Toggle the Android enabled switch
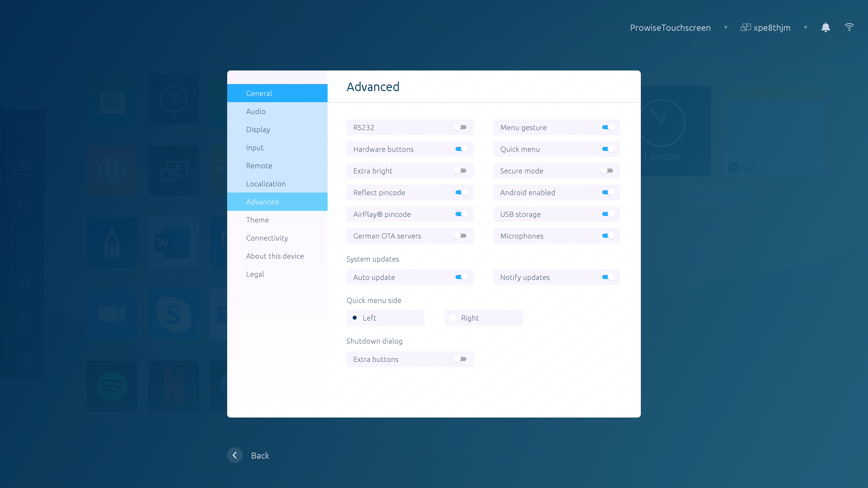The width and height of the screenshot is (868, 488). coord(608,192)
